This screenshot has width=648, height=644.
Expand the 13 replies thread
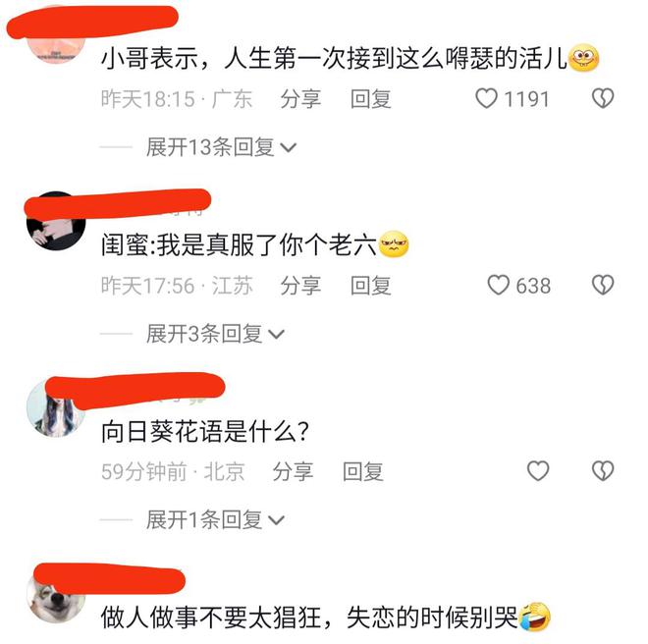coord(221,147)
